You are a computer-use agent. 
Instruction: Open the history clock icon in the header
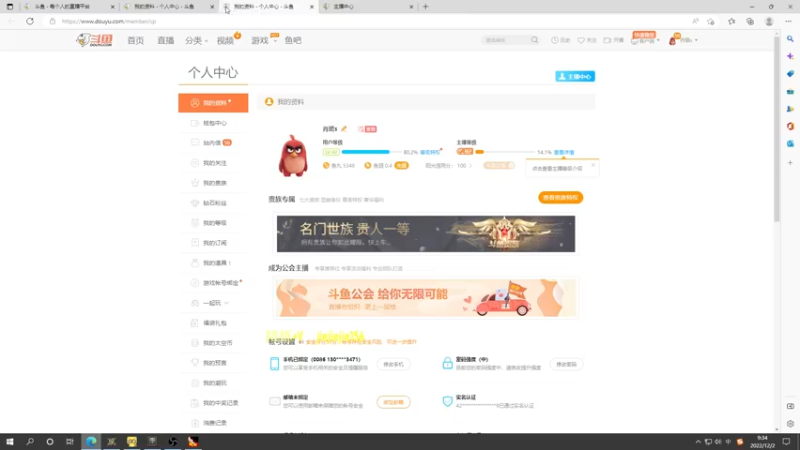pyautogui.click(x=555, y=40)
